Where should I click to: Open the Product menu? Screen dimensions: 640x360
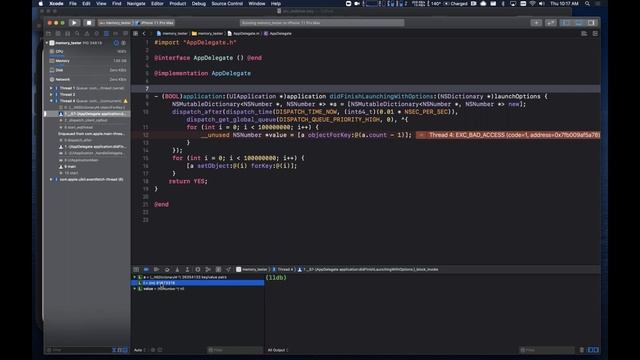(x=178, y=3)
